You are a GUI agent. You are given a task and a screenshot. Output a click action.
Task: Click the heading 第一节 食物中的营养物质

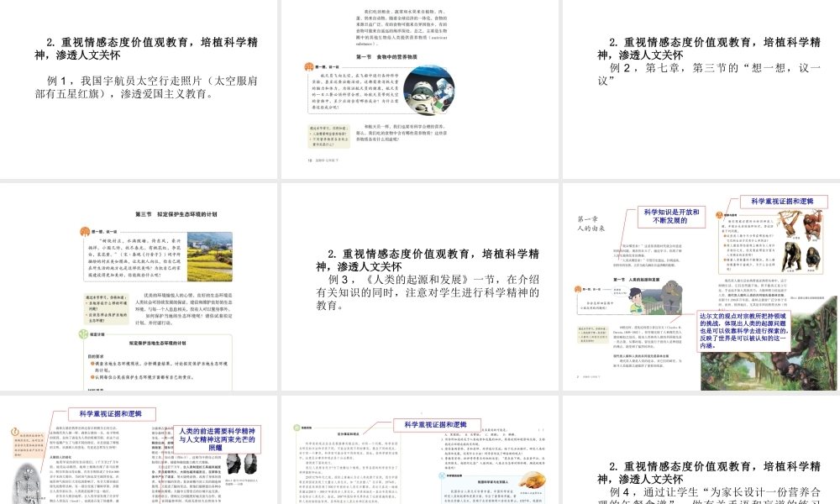tap(386, 57)
